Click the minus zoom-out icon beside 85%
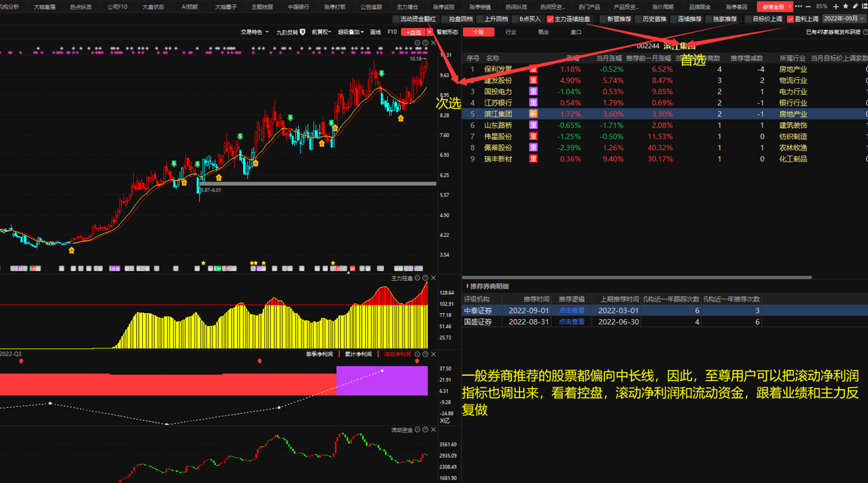 point(808,7)
